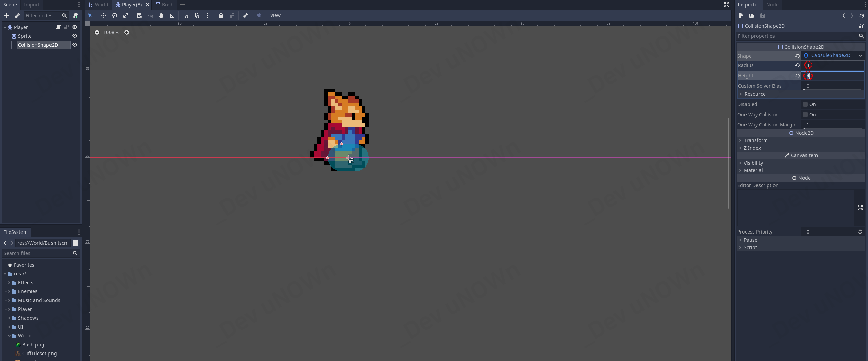Select the Inspector tab
Image resolution: width=868 pixels, height=361 pixels.
pos(748,5)
